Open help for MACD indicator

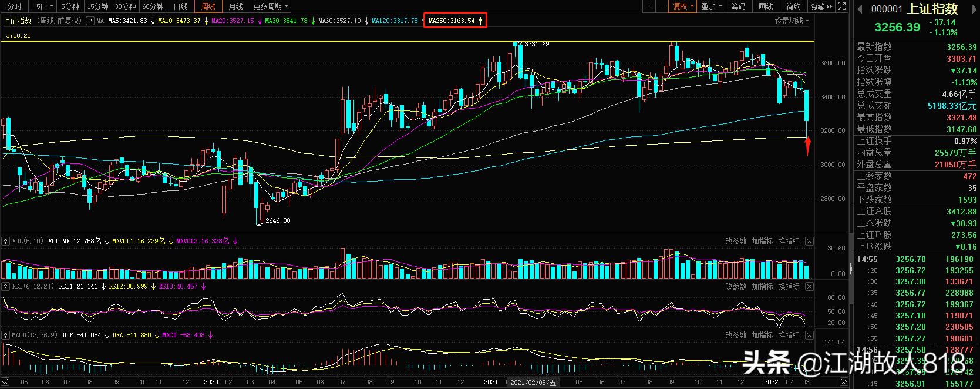point(6,335)
